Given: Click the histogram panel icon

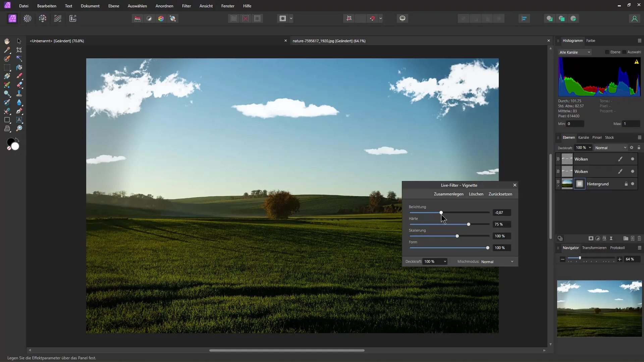Looking at the screenshot, I should [x=574, y=40].
